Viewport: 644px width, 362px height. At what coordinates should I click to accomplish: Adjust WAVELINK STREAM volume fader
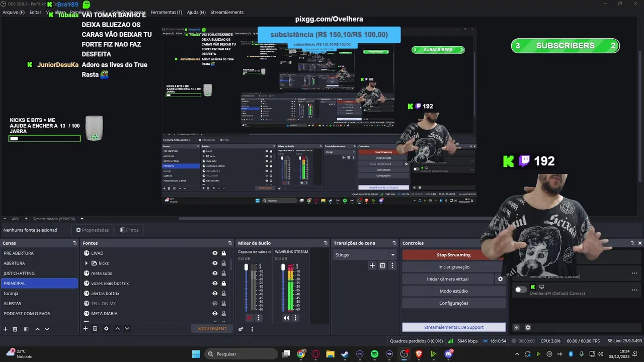(x=283, y=267)
